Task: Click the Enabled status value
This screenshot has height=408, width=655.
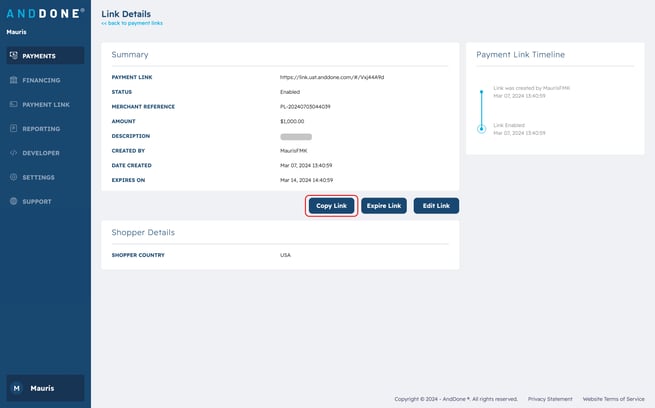Action: [290, 92]
